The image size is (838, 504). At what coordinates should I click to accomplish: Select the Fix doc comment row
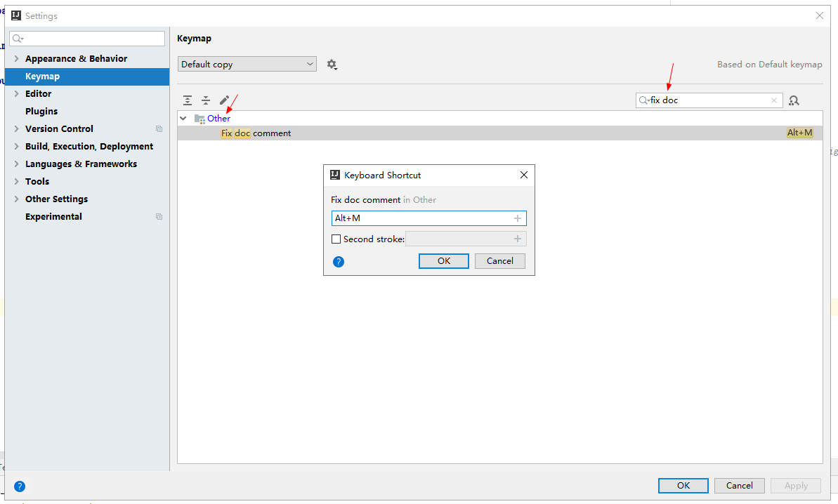point(256,133)
